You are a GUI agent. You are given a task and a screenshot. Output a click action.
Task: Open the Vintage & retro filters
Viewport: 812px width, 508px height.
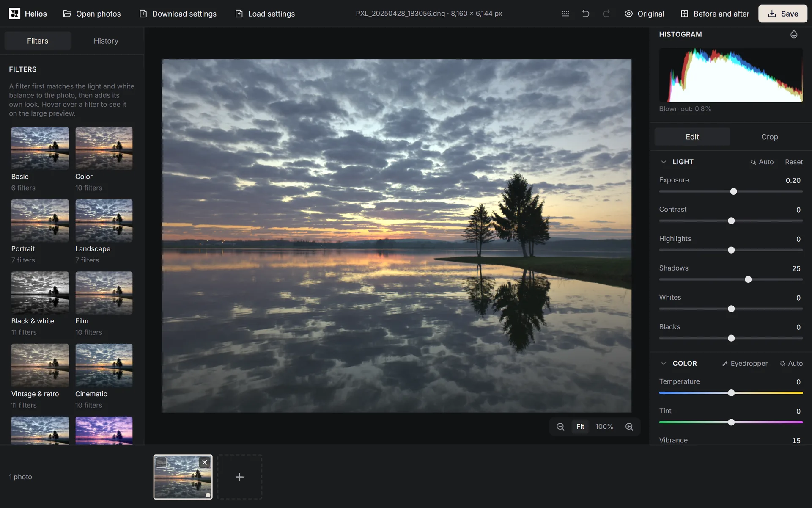coord(40,377)
